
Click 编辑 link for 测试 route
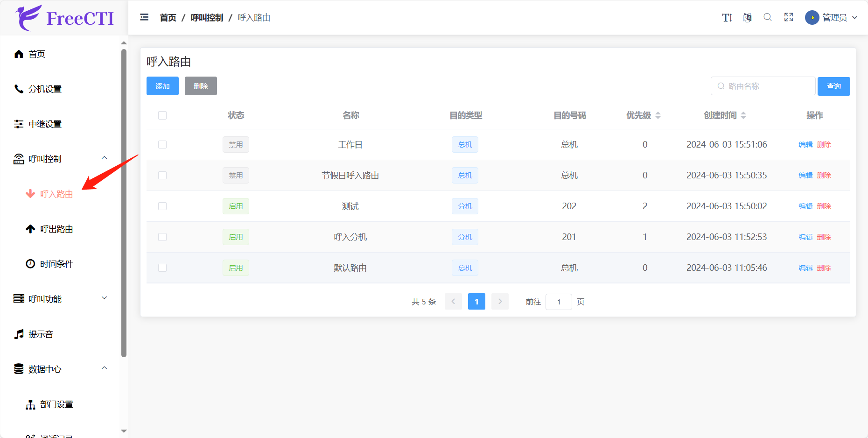(x=805, y=206)
